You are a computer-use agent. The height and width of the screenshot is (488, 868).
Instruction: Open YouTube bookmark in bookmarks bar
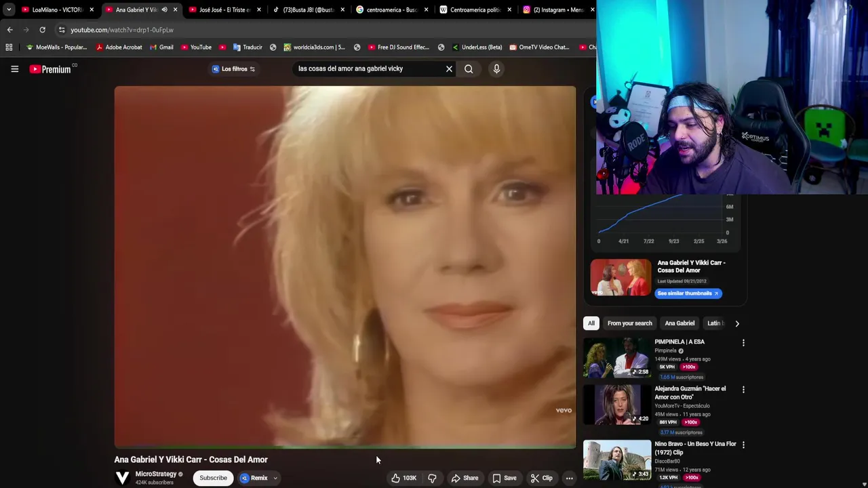(196, 47)
